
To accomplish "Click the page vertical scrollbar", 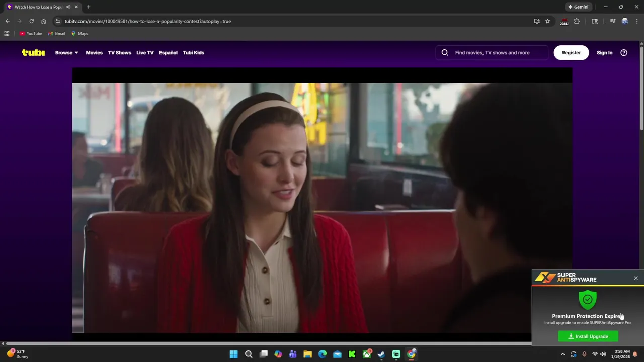I will point(641,88).
